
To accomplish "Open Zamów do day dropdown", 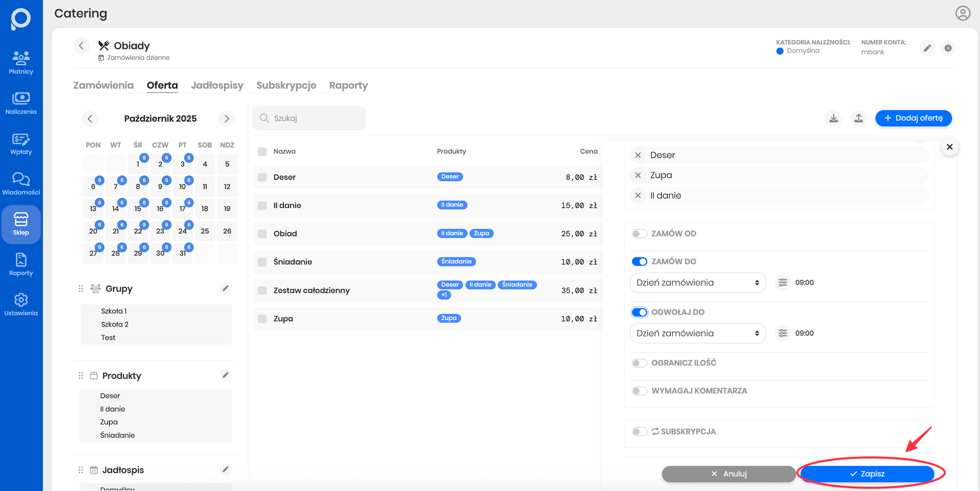I will 697,282.
